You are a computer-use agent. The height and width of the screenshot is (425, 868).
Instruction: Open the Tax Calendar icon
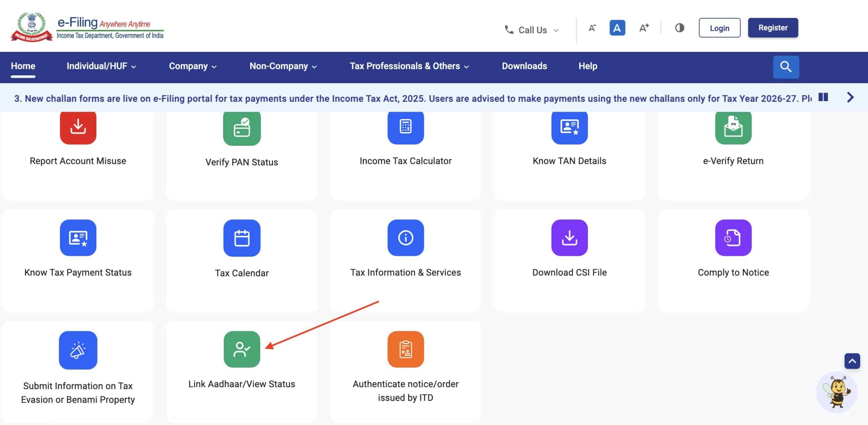coord(242,238)
